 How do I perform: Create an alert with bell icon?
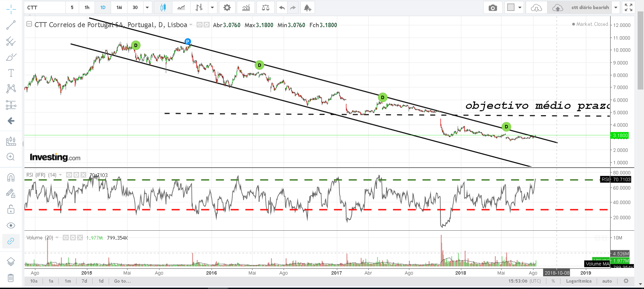tap(308, 7)
